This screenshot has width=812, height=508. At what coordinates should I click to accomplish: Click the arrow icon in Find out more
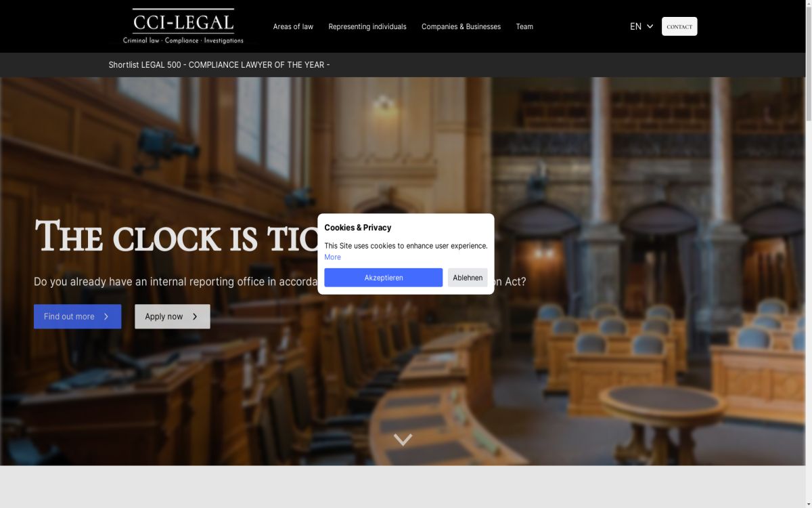coord(106,316)
